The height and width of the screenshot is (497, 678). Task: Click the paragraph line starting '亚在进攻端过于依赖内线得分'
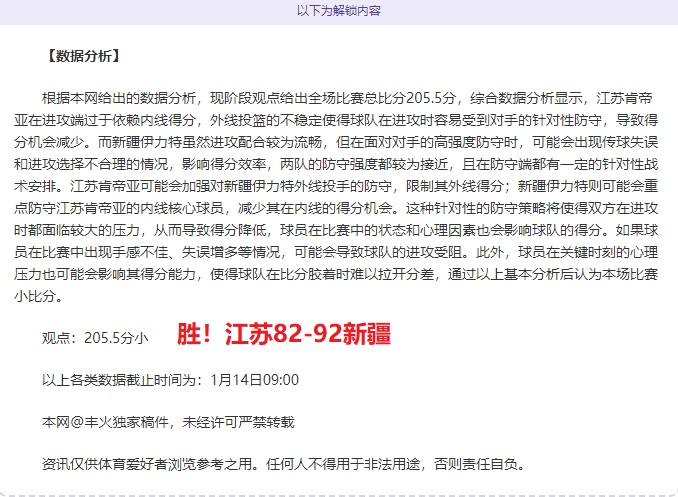click(336, 120)
